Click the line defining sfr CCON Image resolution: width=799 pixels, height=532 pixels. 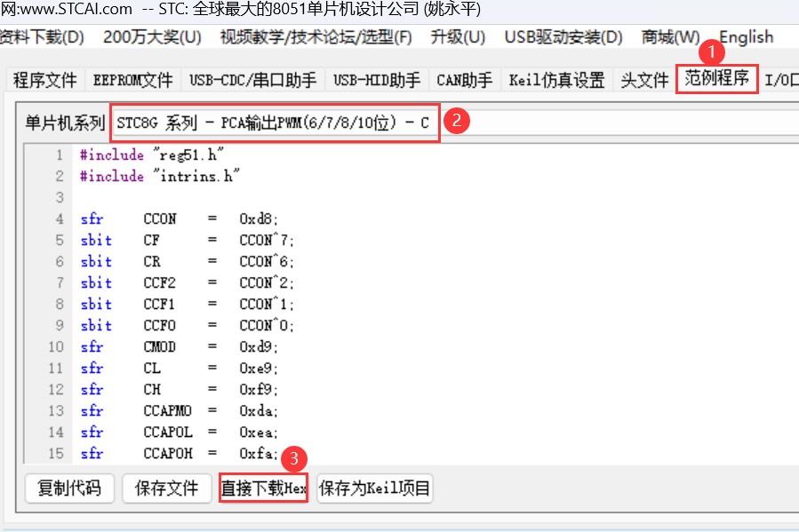pos(180,218)
